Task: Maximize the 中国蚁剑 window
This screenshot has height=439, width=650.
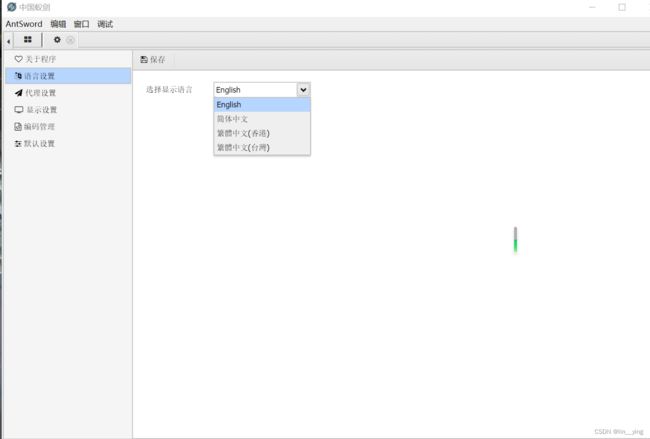Action: (x=622, y=7)
